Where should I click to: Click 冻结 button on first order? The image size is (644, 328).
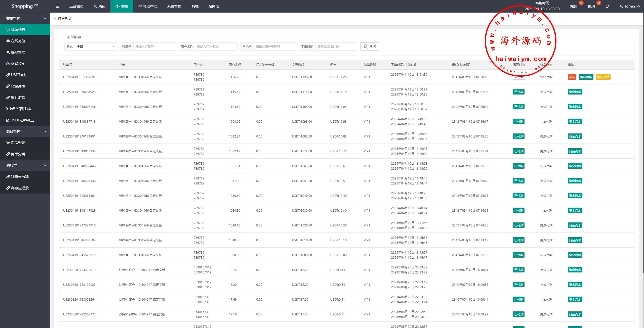[572, 77]
